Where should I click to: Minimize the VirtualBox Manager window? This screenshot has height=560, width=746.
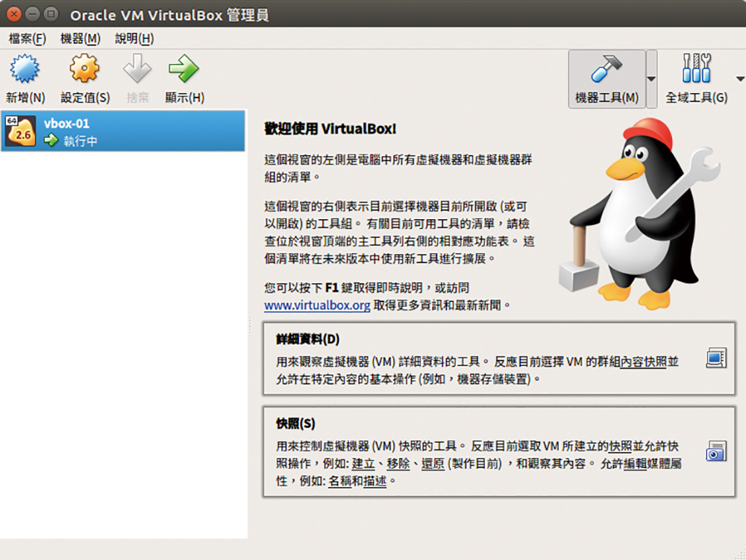(32, 14)
